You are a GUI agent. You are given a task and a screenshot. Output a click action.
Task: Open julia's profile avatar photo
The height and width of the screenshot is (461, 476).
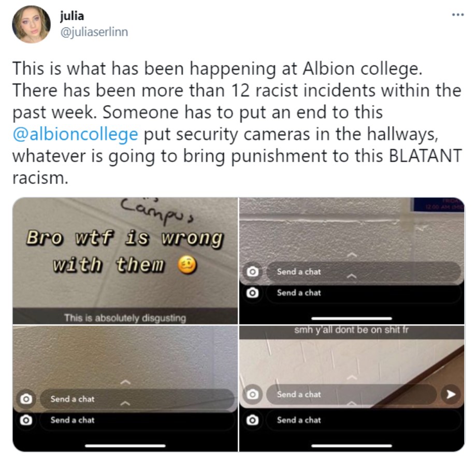[31, 24]
